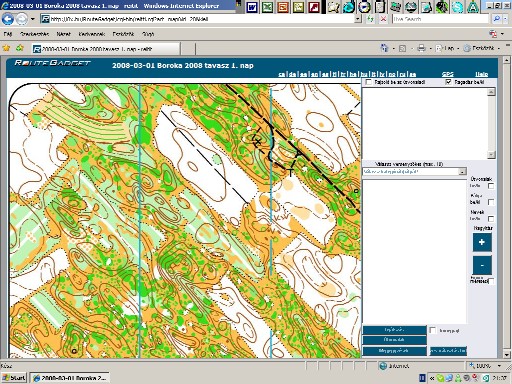Click the GPS link in header
The image size is (512, 384).
click(448, 74)
